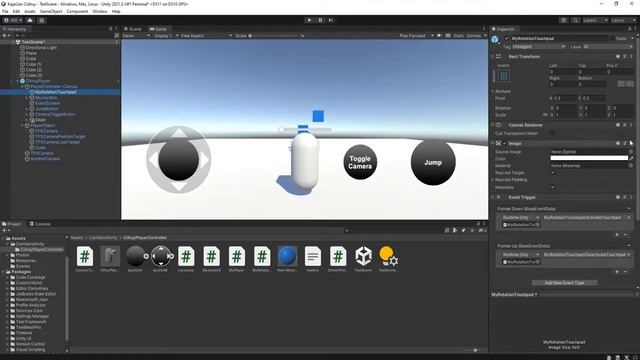Viewport: 640px width, 360px height.
Task: Select the dark joystick knob sprite asset
Action: pos(136,259)
